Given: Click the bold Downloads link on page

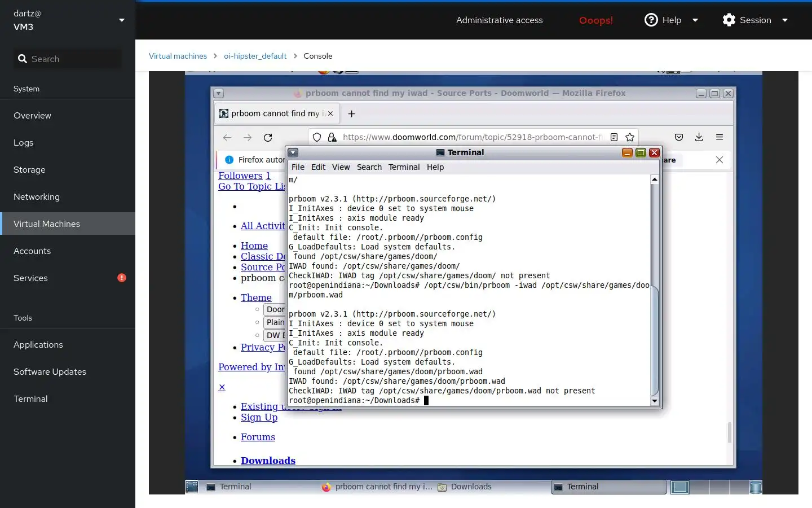Looking at the screenshot, I should [268, 461].
